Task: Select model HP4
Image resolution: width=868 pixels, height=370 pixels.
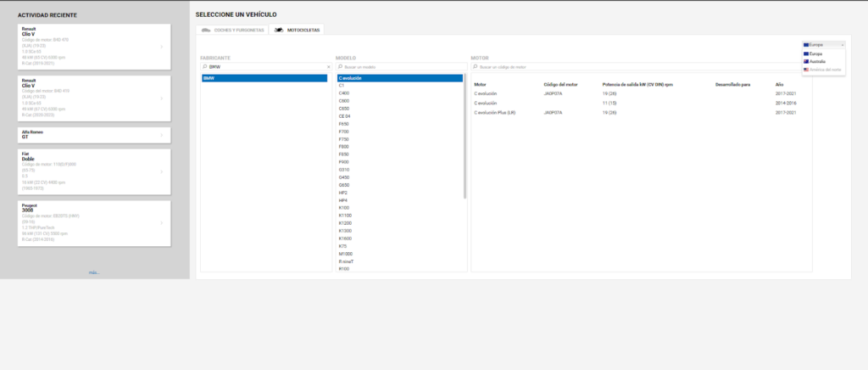Action: [x=400, y=200]
